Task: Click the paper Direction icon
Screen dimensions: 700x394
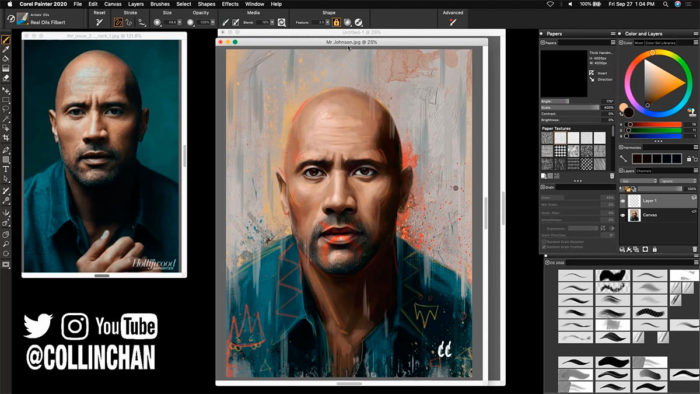Action: (592, 79)
